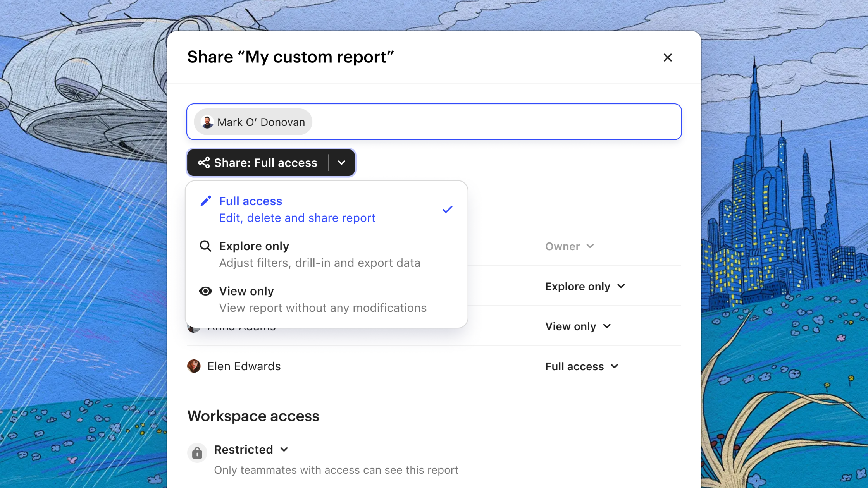The width and height of the screenshot is (868, 488).
Task: Expand the Owner role dropdown
Action: [x=569, y=246]
